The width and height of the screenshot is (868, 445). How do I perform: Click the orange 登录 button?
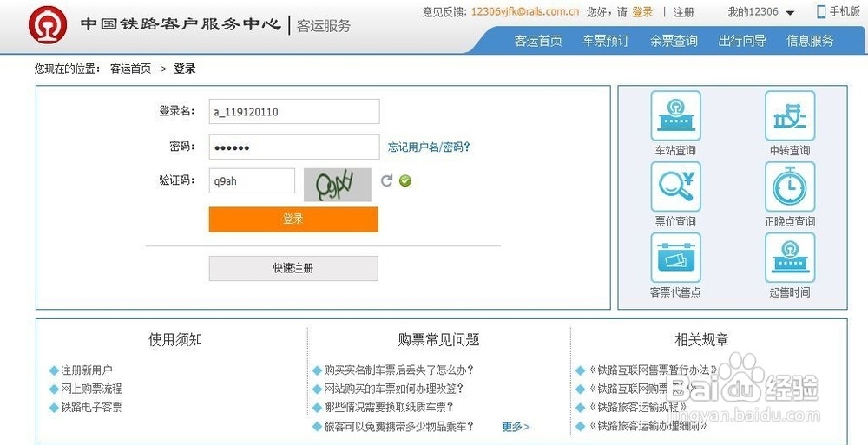[x=293, y=219]
